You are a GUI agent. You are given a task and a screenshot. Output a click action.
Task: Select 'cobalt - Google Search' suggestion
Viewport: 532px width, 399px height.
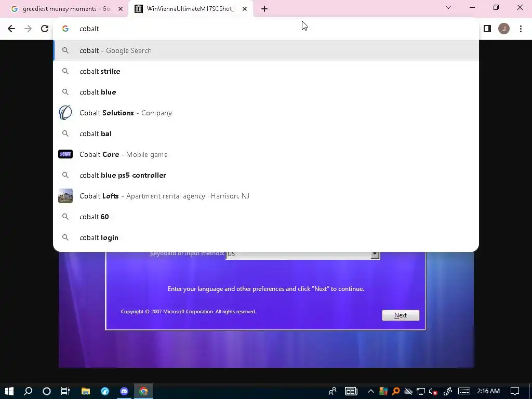point(265,50)
